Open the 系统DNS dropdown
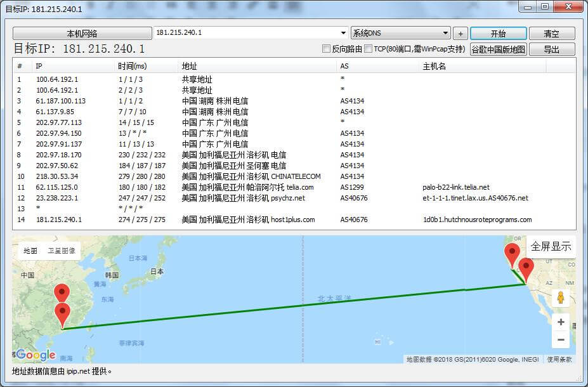 click(444, 33)
